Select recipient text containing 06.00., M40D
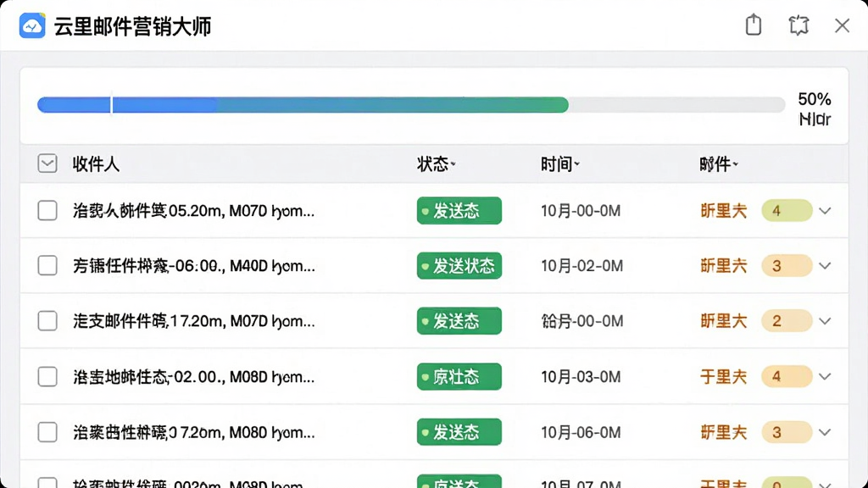Screen dimensions: 868x488 point(194,266)
